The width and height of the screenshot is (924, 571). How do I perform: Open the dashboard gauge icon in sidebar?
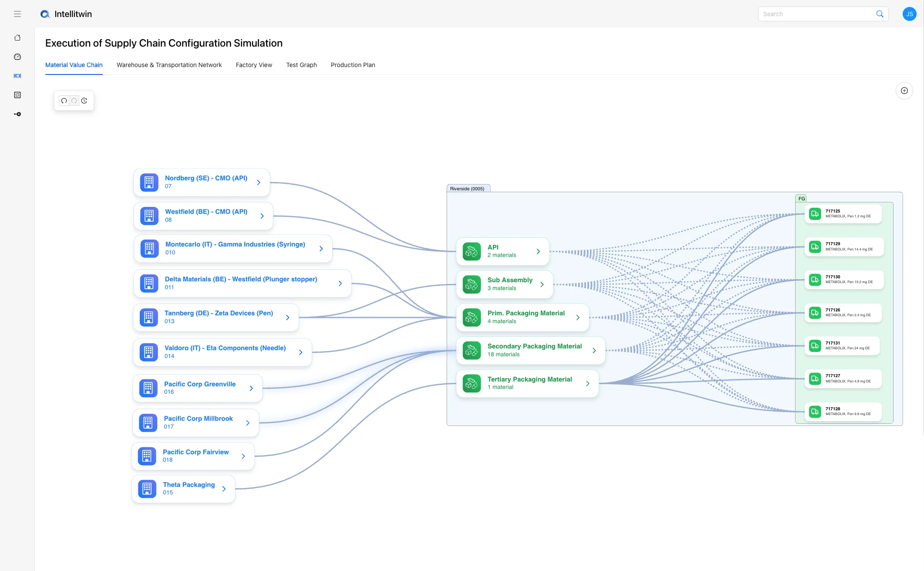point(17,57)
